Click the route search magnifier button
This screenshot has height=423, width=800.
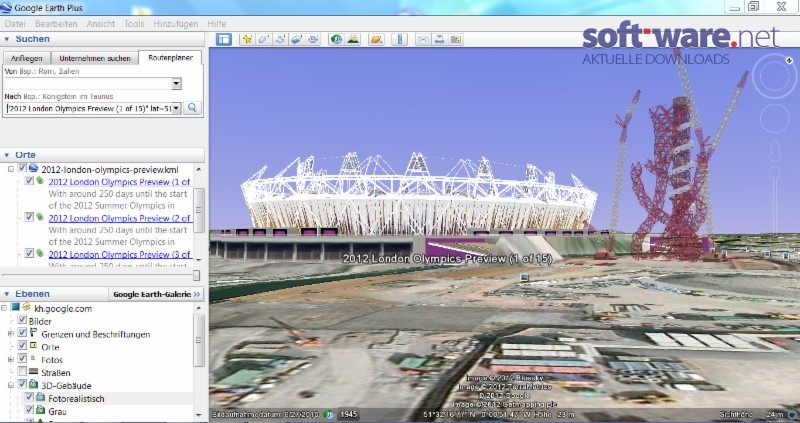[192, 108]
